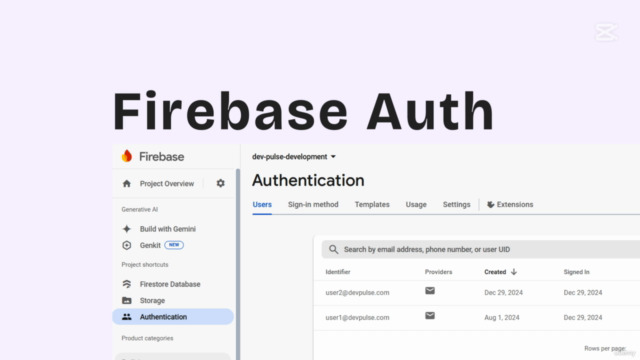Open the Settings tab
This screenshot has width=640, height=360.
coord(456,204)
